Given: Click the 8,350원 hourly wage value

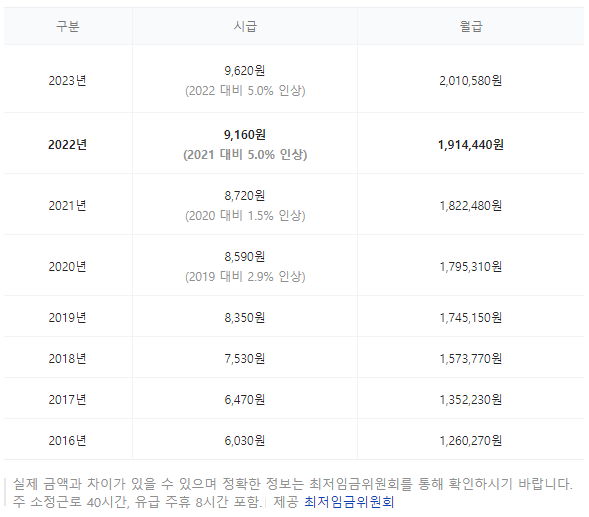Looking at the screenshot, I should pos(245,318).
